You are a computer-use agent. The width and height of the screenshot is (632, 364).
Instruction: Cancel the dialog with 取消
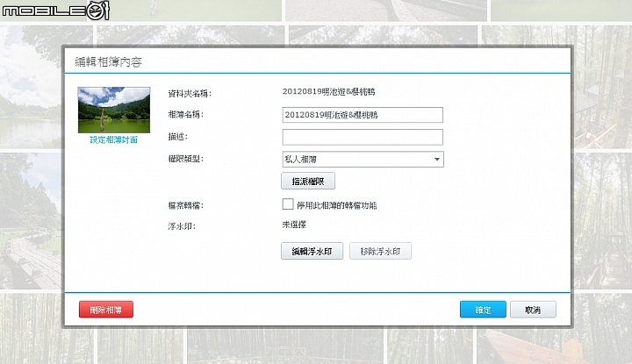533,310
